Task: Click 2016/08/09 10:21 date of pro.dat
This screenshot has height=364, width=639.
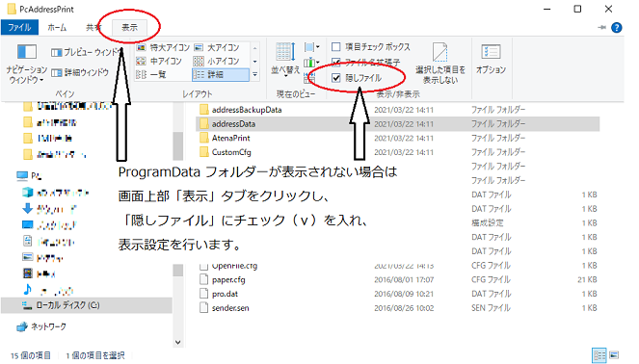Action: pyautogui.click(x=404, y=294)
